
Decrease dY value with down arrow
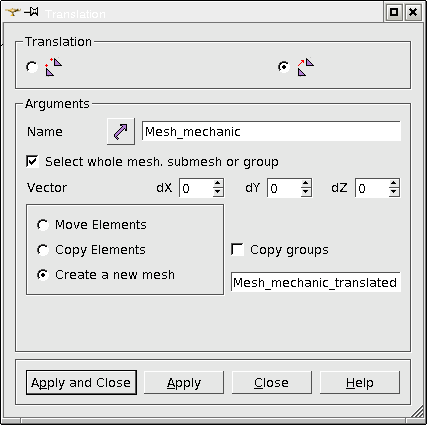coord(306,192)
